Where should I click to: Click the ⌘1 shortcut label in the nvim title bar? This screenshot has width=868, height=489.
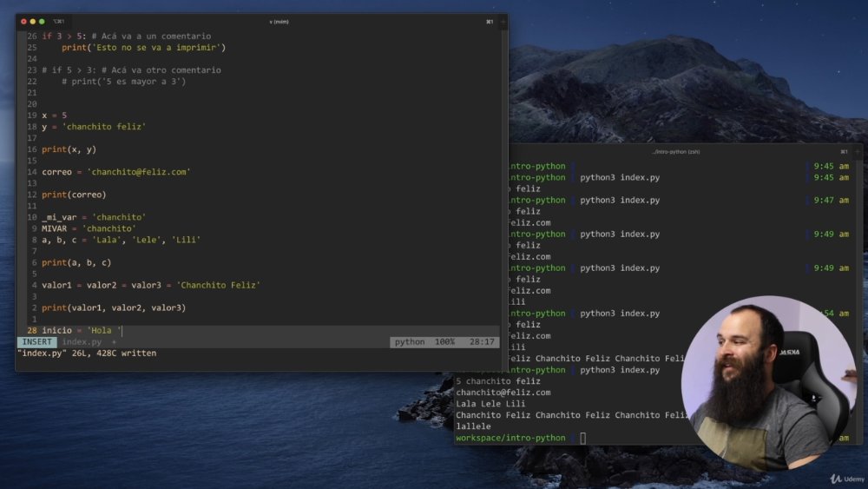pos(490,22)
